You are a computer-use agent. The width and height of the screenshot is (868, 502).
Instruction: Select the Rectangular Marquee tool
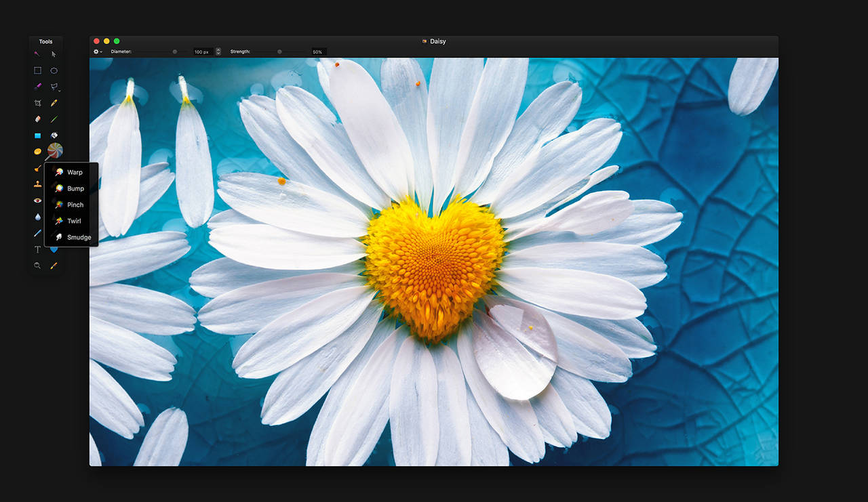37,70
